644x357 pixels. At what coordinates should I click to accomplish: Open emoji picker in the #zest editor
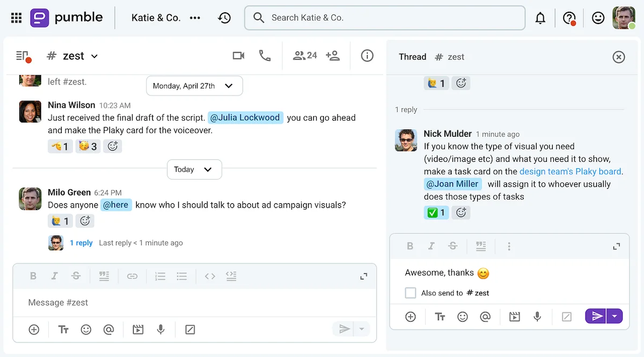pos(86,330)
